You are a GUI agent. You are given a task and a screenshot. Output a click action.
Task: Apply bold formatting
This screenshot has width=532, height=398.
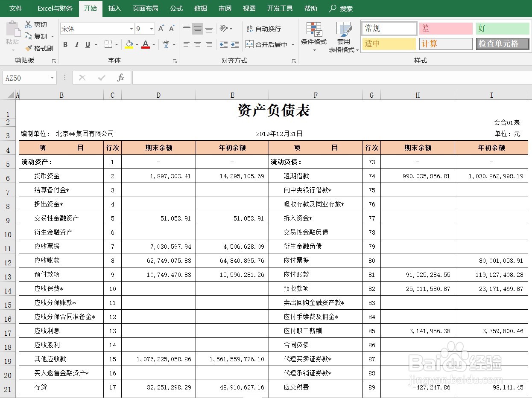[65, 44]
